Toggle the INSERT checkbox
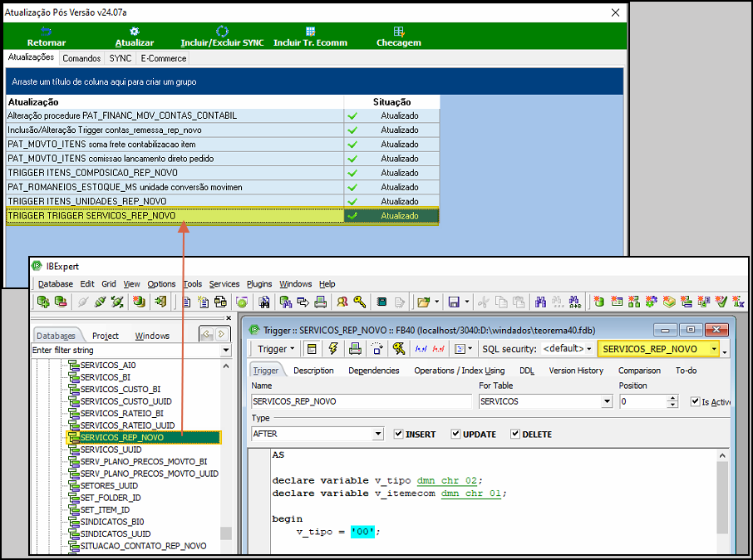The width and height of the screenshot is (753, 560). coord(399,434)
